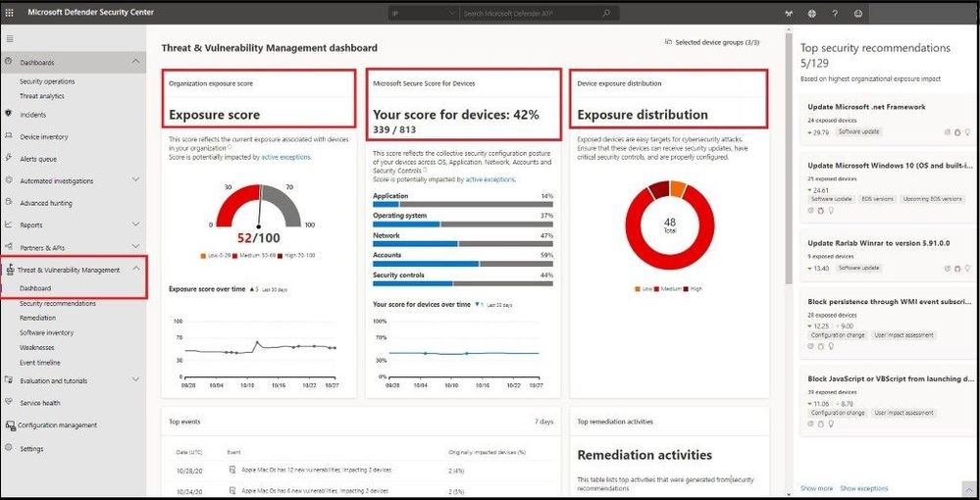Expand the Partners & APIs chevron
This screenshot has width=980, height=500.
135,247
